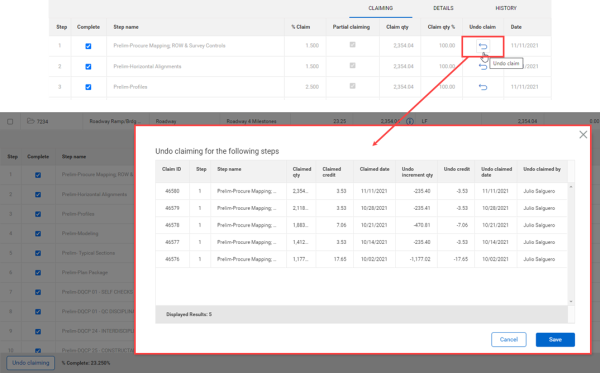Image resolution: width=600 pixels, height=373 pixels.
Task: Toggle Complete checkbox for Prelim-DQCP 01 - SELF CHECKS
Action: [38, 292]
